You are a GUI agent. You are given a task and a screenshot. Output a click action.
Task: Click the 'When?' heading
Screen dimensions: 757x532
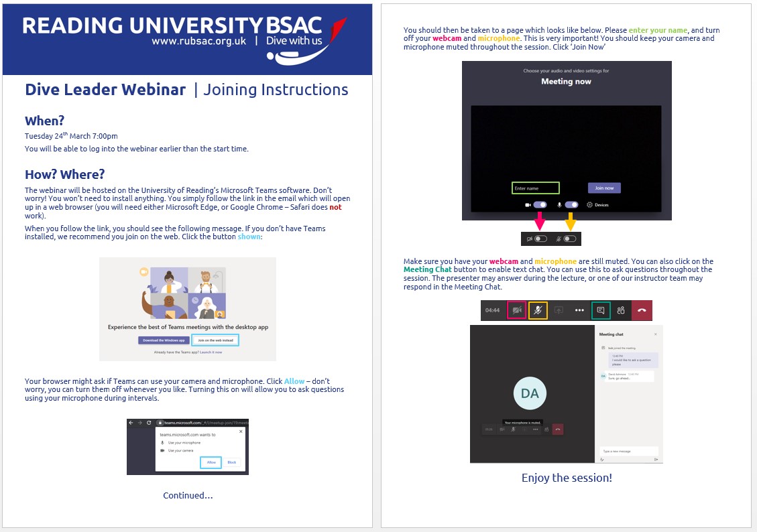44,121
